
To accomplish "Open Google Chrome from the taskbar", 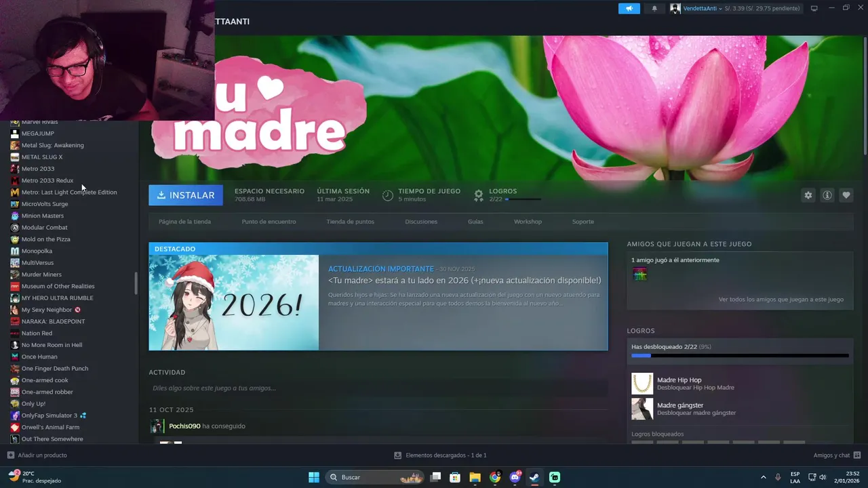I will 495,477.
